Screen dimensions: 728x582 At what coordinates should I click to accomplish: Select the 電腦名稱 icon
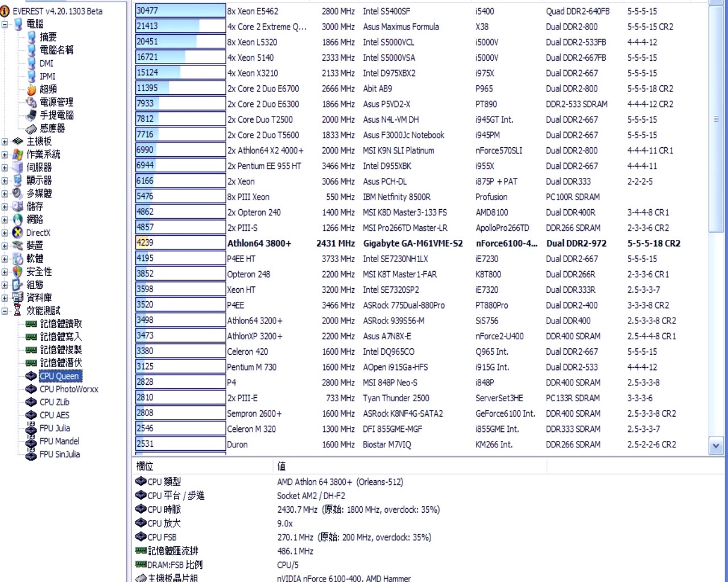[x=32, y=50]
